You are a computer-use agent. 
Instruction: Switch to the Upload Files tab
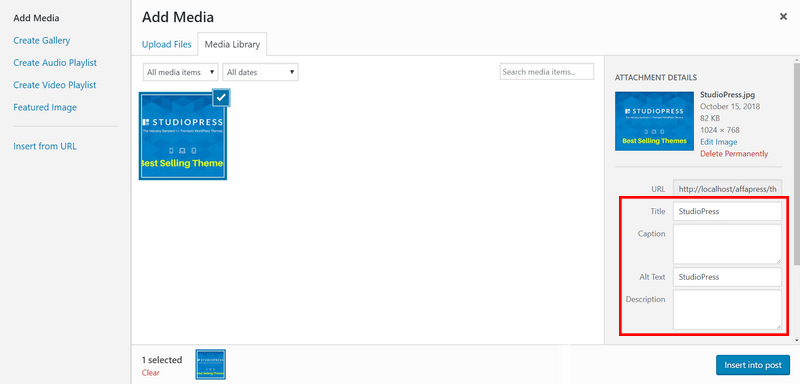167,44
